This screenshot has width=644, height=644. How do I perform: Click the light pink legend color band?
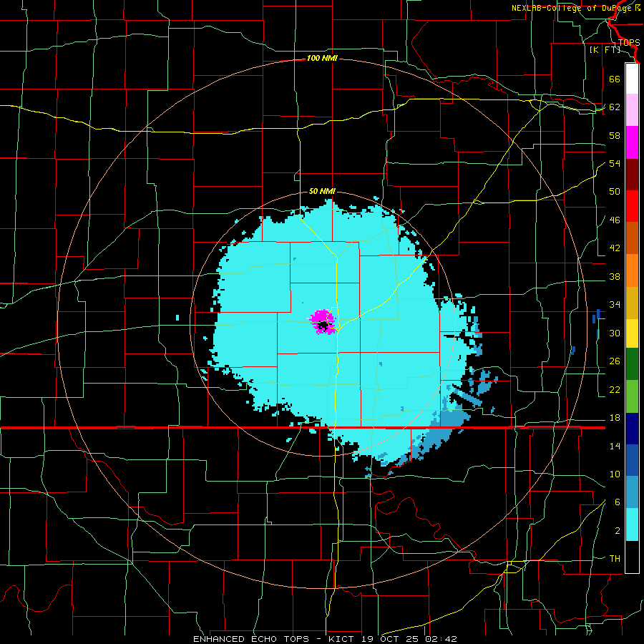tap(632, 110)
